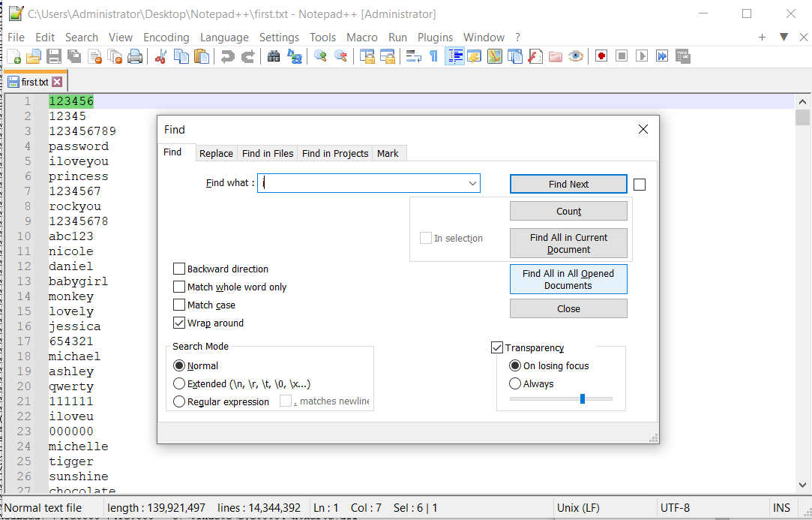Switch to the Find in Files tab
Image resolution: width=812 pixels, height=520 pixels.
268,153
